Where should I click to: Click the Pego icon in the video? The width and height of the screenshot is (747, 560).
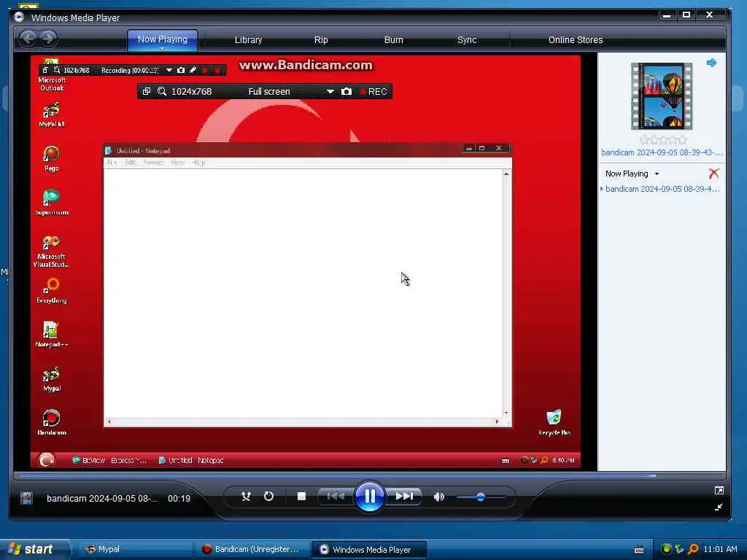[x=52, y=158]
